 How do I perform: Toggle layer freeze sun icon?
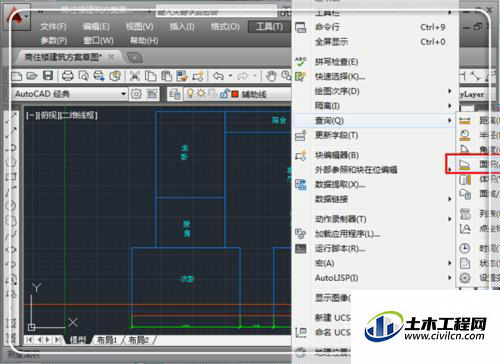click(x=201, y=93)
